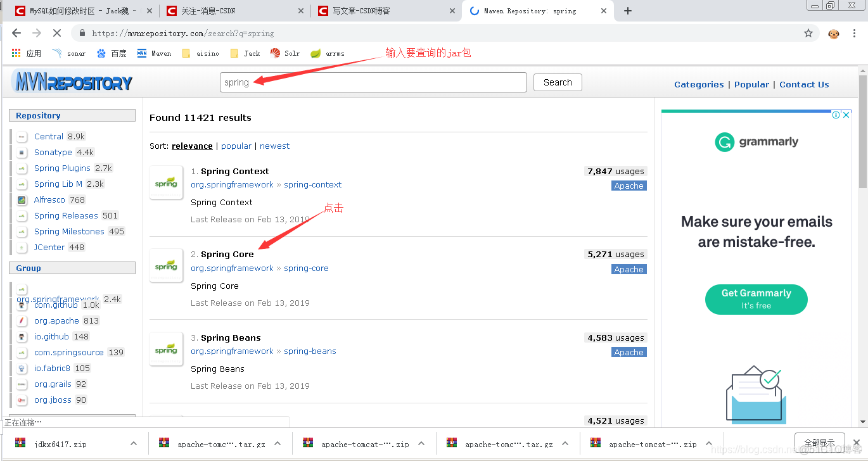Click the io.github group icon
This screenshot has height=461, width=868.
[x=22, y=337]
